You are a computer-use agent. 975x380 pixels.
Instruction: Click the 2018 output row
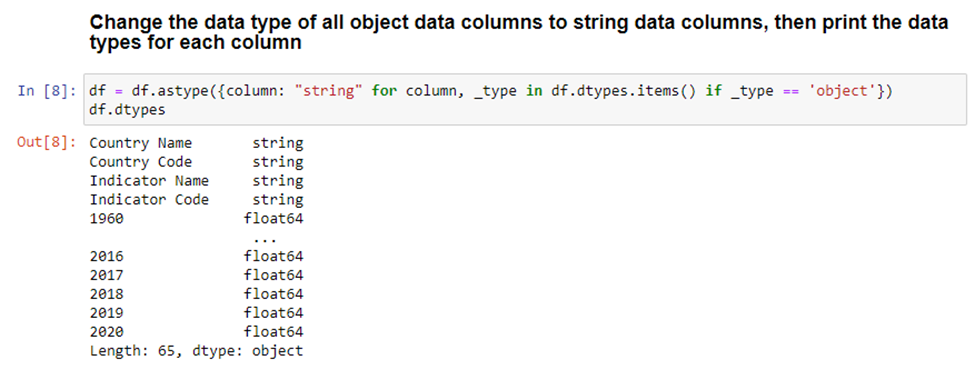196,294
